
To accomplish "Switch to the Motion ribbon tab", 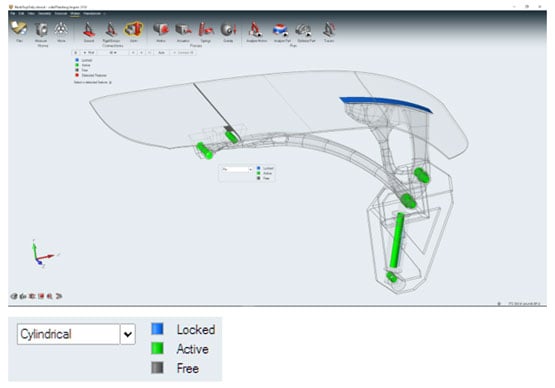I will 75,13.
